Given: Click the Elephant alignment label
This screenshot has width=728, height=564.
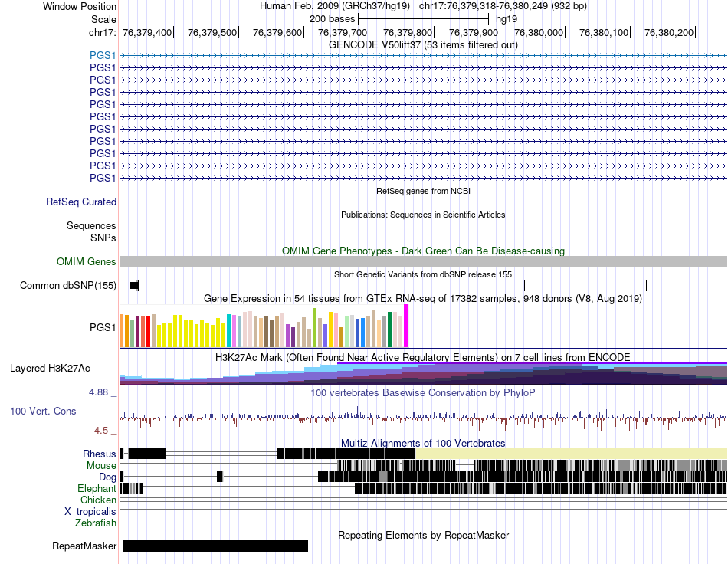Looking at the screenshot, I should coord(97,489).
